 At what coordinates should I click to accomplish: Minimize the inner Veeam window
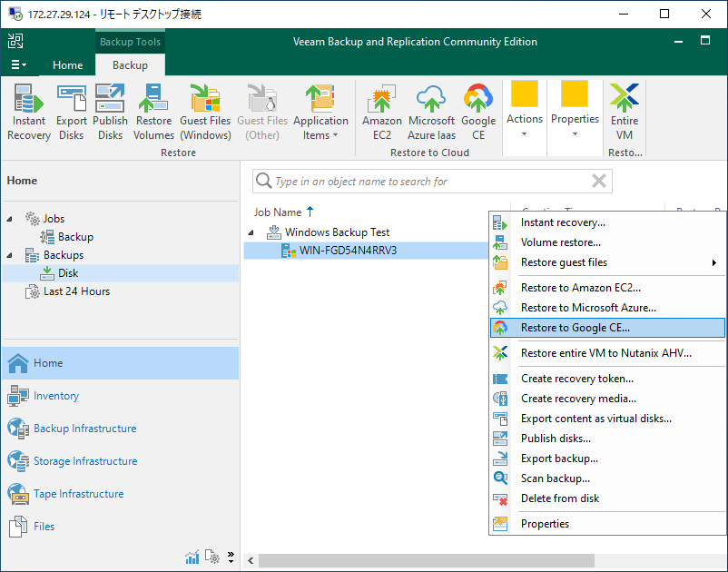coord(678,42)
